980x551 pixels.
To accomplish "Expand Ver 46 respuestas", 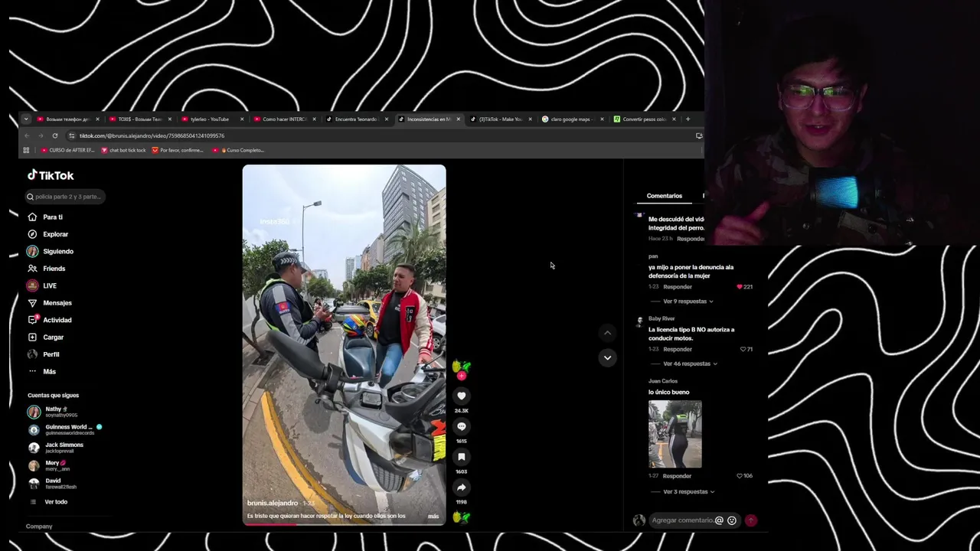I will pyautogui.click(x=689, y=364).
